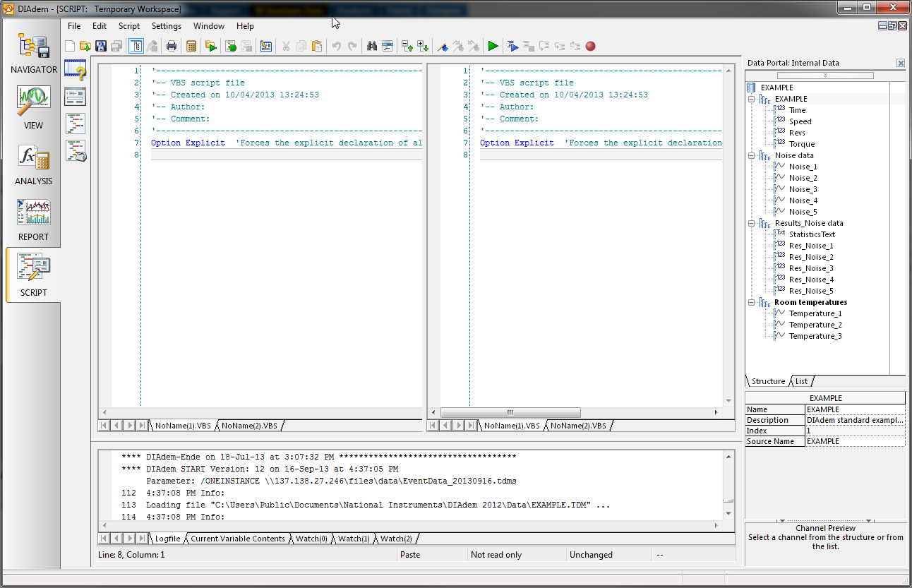912x588 pixels.
Task: Toggle the line numbers display icon
Action: (x=136, y=46)
